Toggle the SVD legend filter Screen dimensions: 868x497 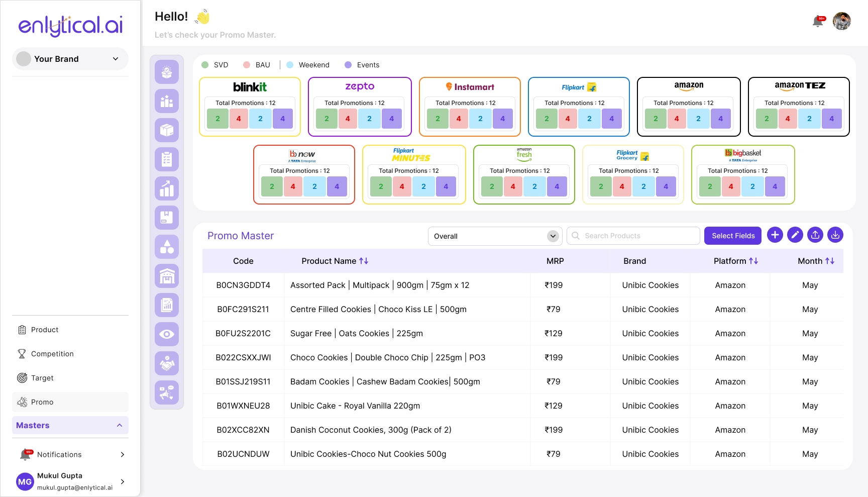(x=215, y=65)
